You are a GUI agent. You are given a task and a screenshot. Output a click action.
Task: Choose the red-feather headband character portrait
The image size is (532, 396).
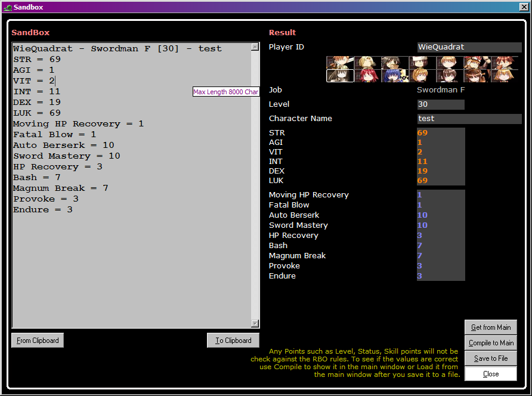point(477,63)
